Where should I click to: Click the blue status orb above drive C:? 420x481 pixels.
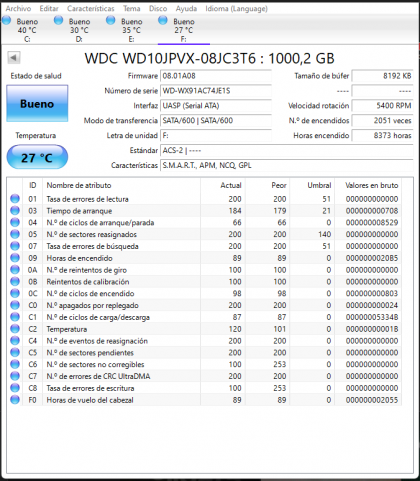click(6, 20)
